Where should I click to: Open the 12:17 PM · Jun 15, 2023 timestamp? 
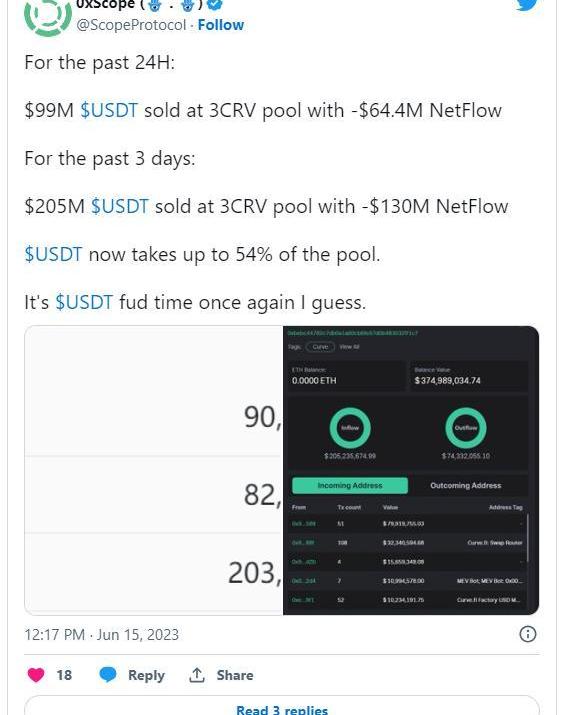point(101,634)
